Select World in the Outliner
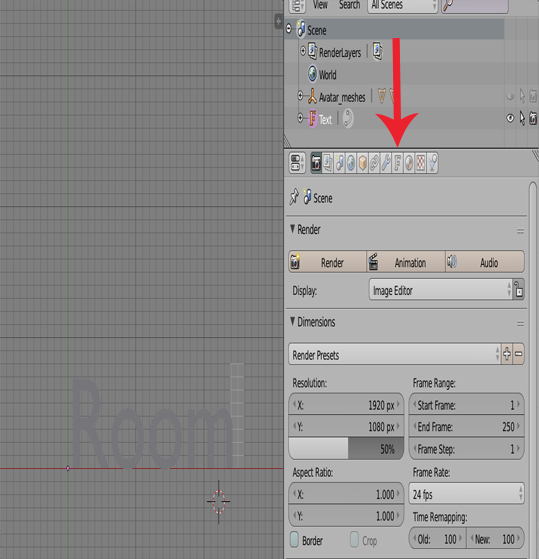The width and height of the screenshot is (539, 559). pos(328,75)
